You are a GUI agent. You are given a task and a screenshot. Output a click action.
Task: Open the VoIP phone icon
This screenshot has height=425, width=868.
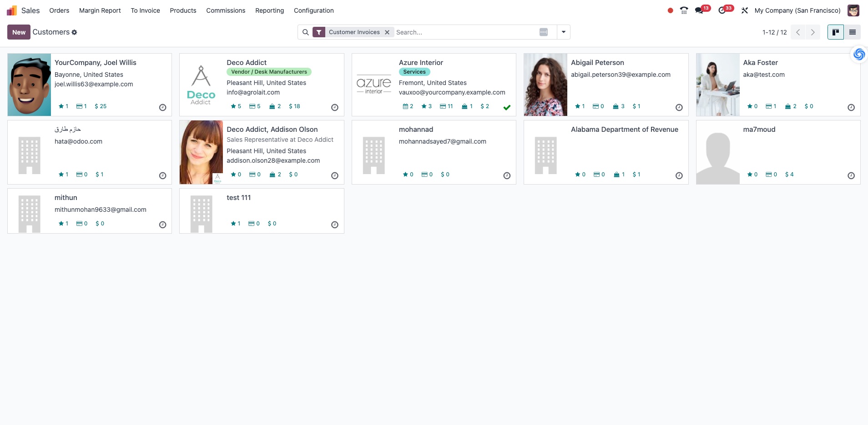pyautogui.click(x=684, y=10)
